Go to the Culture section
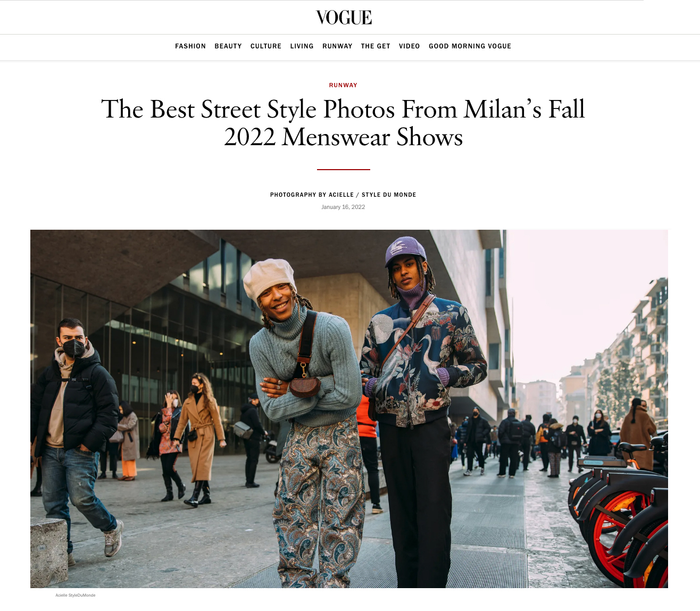This screenshot has height=611, width=700. (x=266, y=46)
